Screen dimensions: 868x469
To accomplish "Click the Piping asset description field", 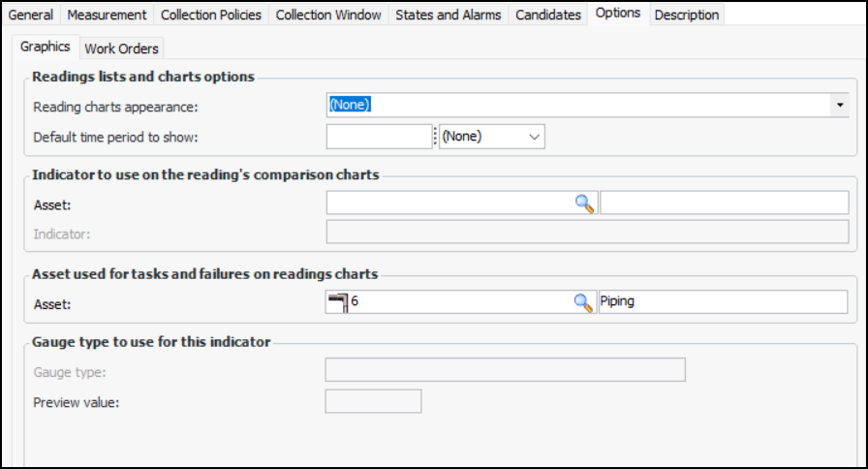I will 724,302.
